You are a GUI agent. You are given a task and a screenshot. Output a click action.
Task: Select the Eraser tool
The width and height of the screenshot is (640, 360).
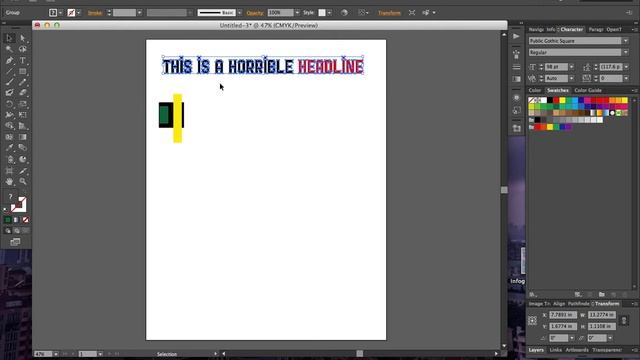tap(23, 93)
